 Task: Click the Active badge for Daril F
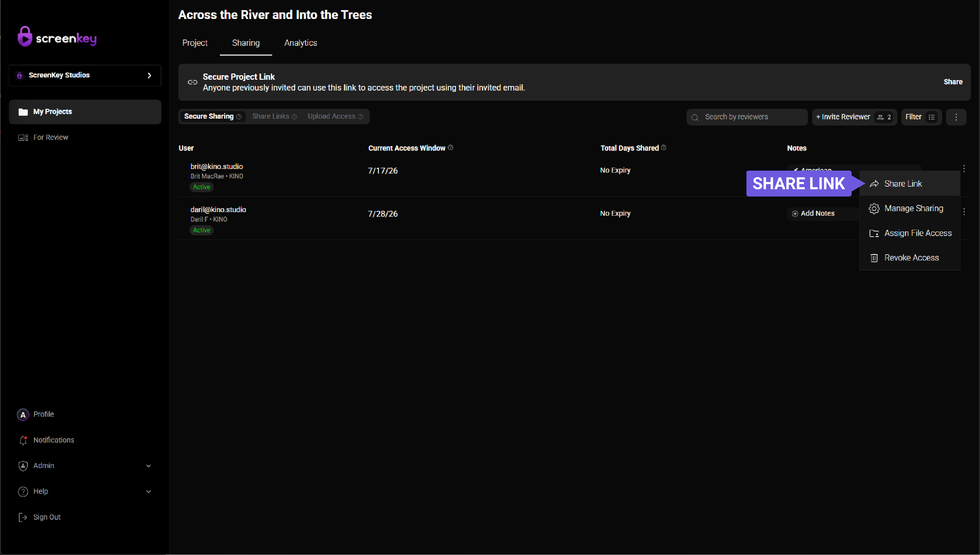tap(202, 230)
